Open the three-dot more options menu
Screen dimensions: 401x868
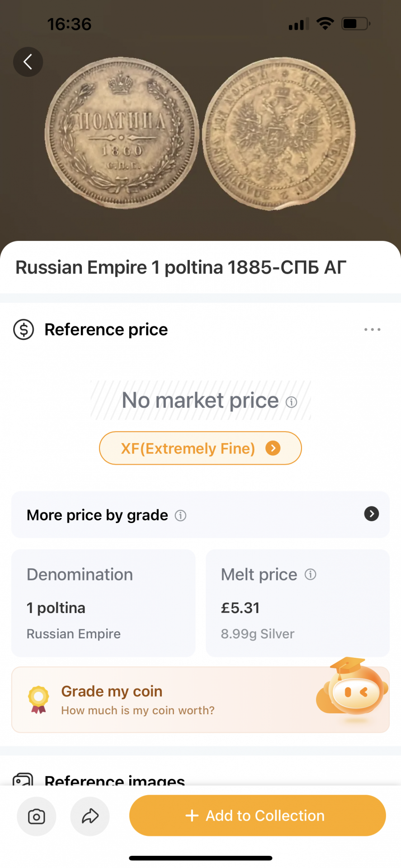coord(372,330)
